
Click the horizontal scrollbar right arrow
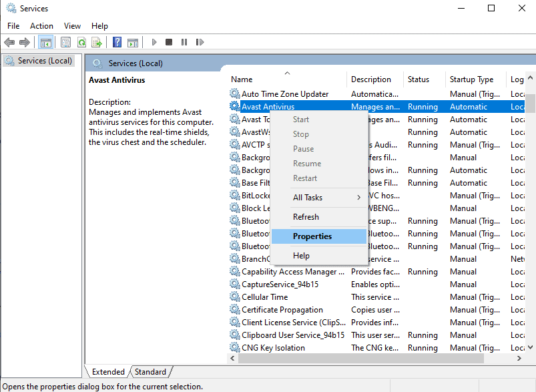(519, 359)
